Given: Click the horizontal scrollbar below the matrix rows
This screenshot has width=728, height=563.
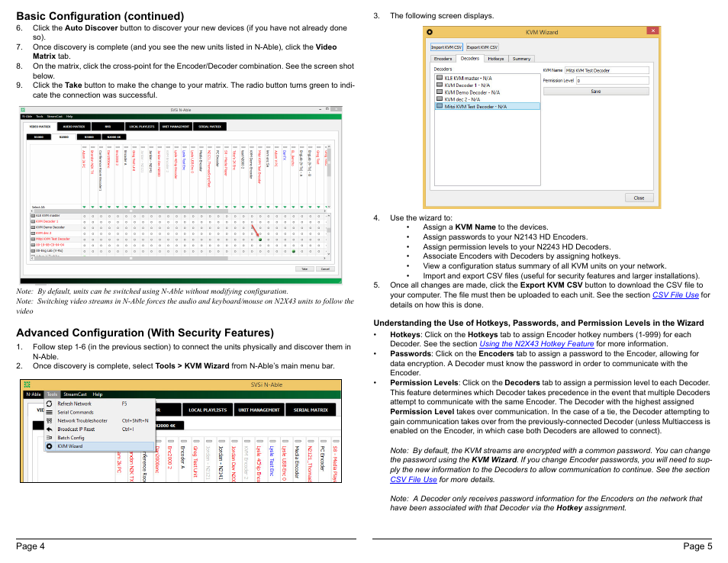Looking at the screenshot, I should 179,259.
